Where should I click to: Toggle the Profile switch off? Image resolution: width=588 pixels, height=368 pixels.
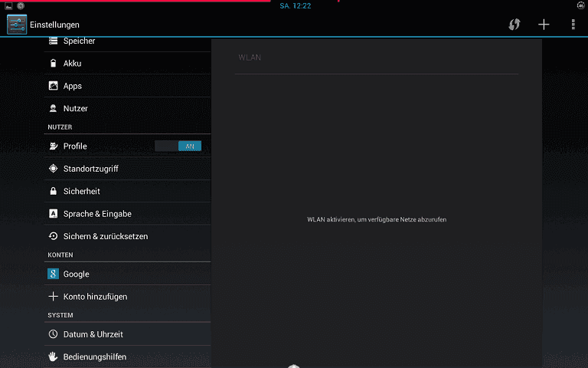click(x=178, y=146)
